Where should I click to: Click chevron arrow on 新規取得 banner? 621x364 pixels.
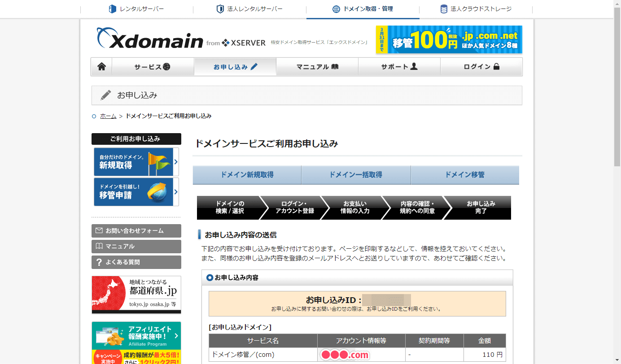176,162
